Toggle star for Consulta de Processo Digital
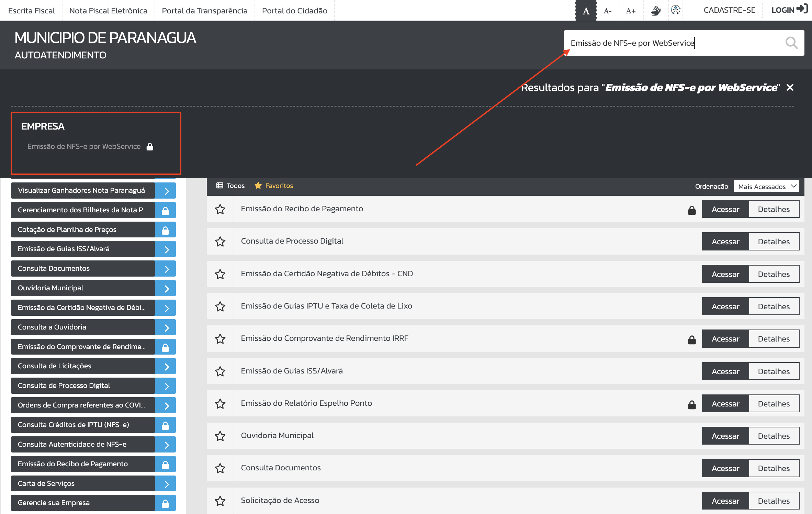This screenshot has height=514, width=812. pyautogui.click(x=220, y=242)
